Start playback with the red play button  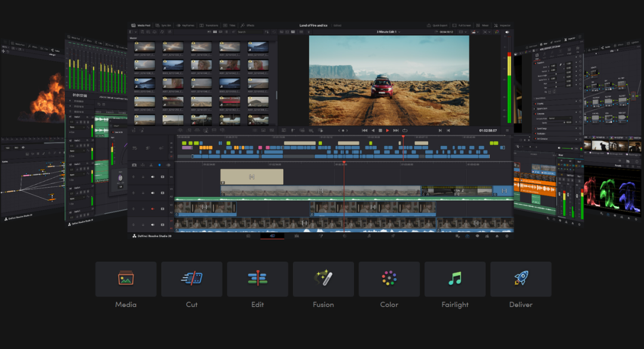point(388,130)
